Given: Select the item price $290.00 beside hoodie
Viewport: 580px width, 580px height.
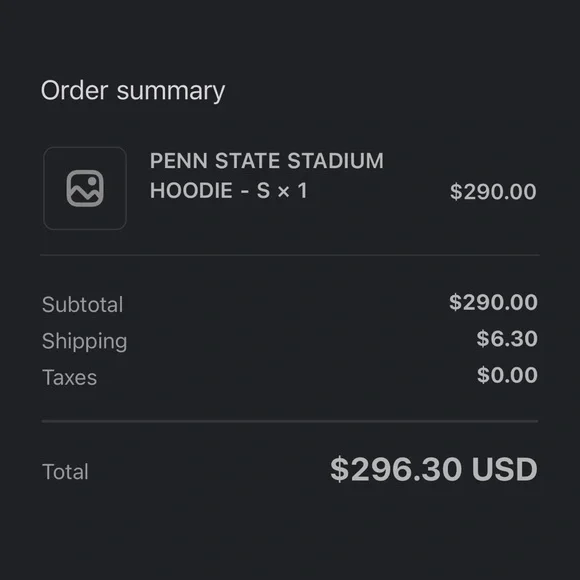Looking at the screenshot, I should (493, 192).
